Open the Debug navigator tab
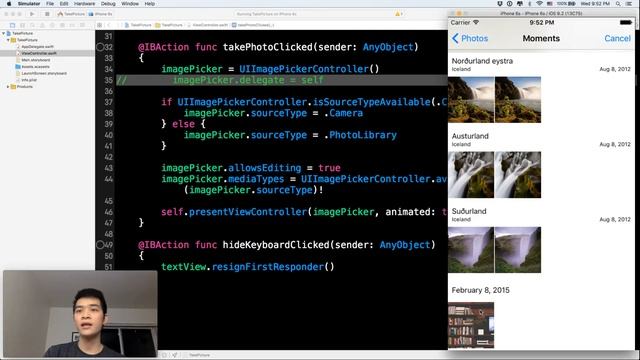The image size is (640, 360). [x=62, y=25]
